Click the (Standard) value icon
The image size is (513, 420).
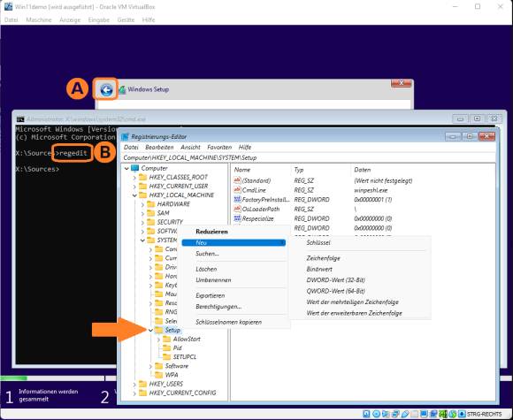point(237,180)
